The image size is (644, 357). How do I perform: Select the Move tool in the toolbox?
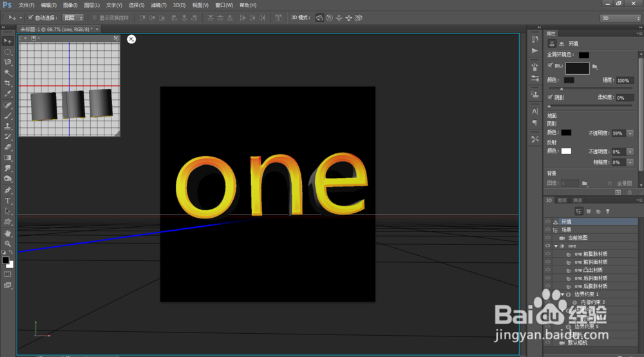tap(7, 41)
